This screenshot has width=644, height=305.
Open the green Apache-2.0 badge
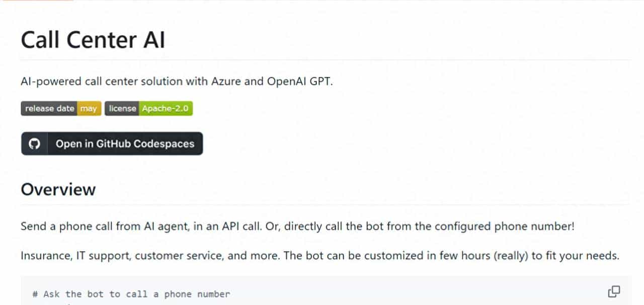166,109
